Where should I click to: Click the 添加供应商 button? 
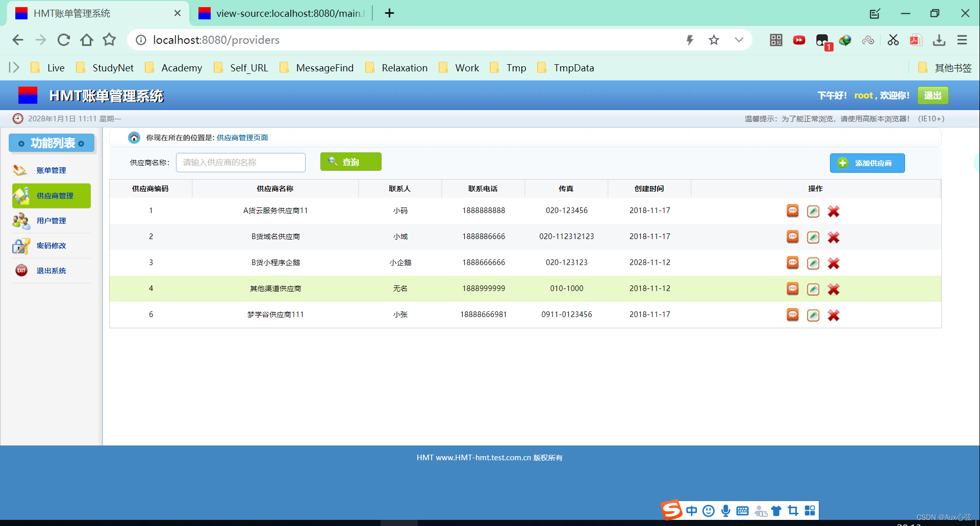867,163
